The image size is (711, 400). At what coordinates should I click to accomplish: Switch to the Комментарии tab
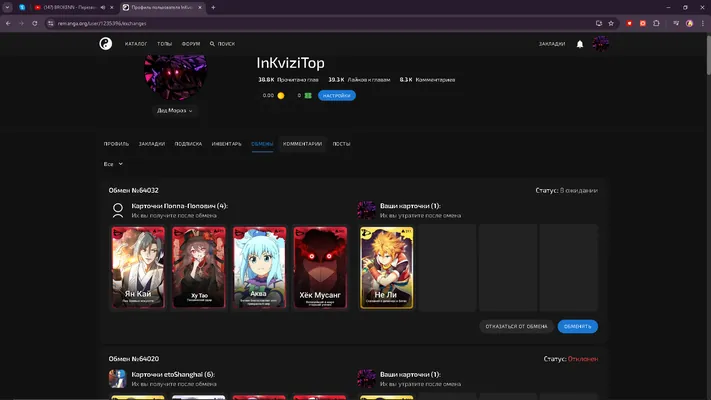[x=302, y=144]
